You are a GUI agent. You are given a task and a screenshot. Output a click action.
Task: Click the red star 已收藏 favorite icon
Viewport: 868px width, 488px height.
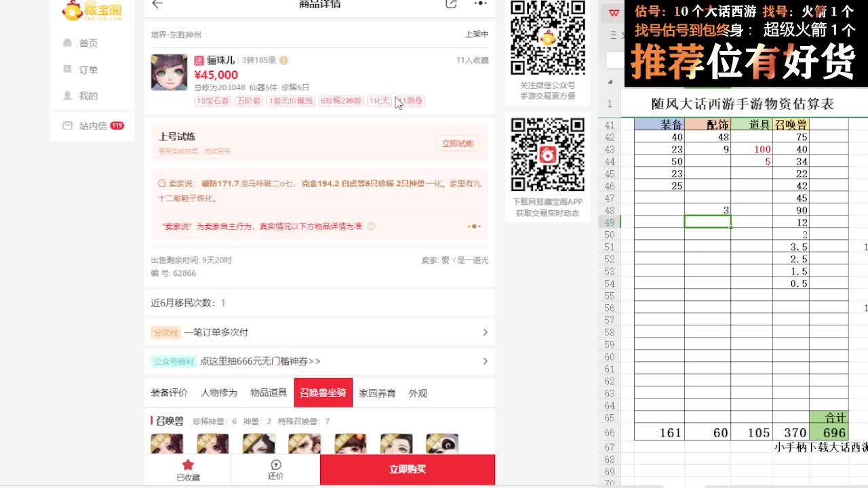tap(188, 464)
